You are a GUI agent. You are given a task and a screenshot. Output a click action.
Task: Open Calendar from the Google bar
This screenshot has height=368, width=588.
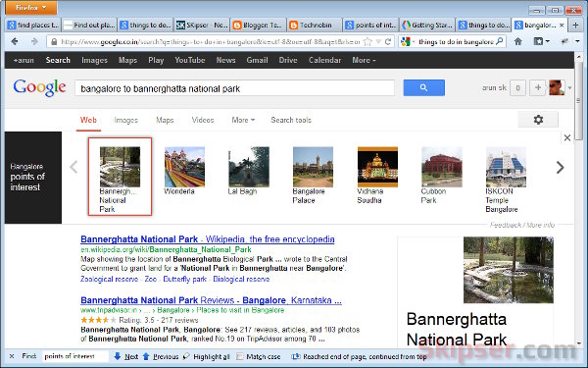(x=324, y=60)
